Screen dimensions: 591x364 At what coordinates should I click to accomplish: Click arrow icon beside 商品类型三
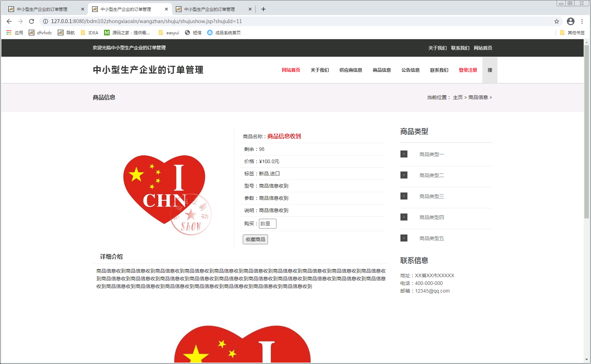[404, 196]
